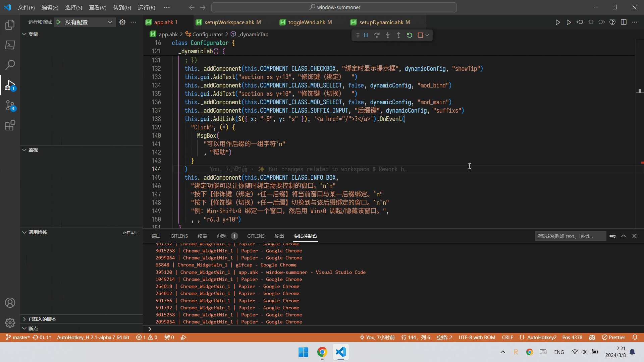Click CRLF line ending indicator

[507, 337]
